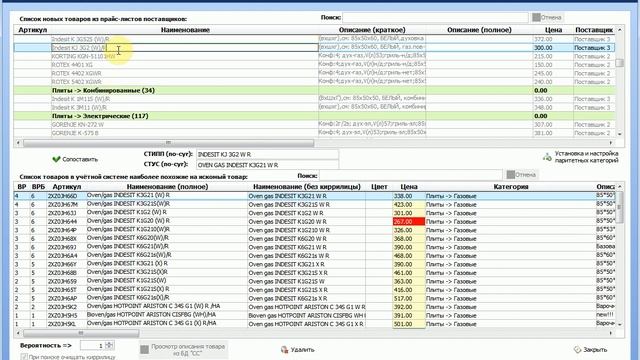640x360 pixels.
Task: Click the lower Отмена search cancel button
Action: click(x=521, y=175)
